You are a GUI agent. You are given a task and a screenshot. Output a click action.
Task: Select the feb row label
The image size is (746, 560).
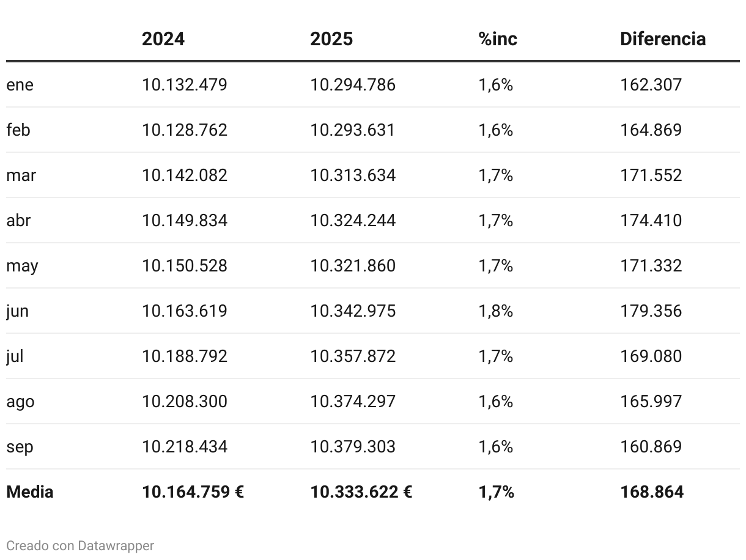coord(18,130)
